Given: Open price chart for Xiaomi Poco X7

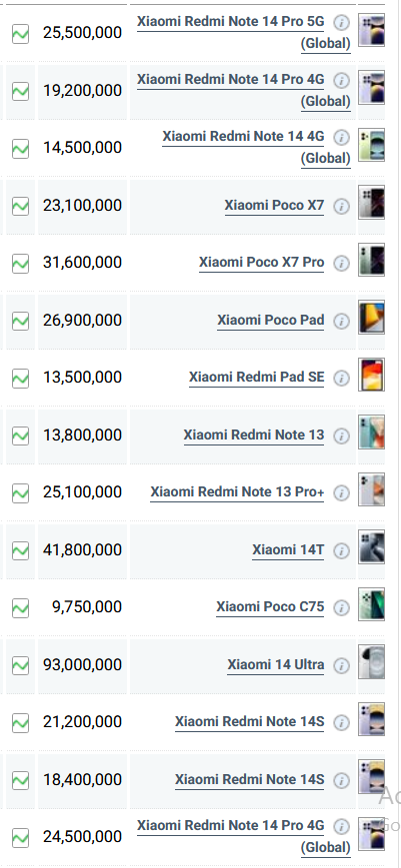Looking at the screenshot, I should click(20, 206).
